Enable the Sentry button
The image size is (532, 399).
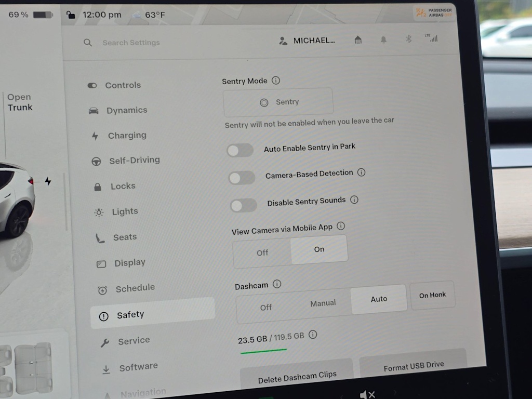click(x=278, y=102)
